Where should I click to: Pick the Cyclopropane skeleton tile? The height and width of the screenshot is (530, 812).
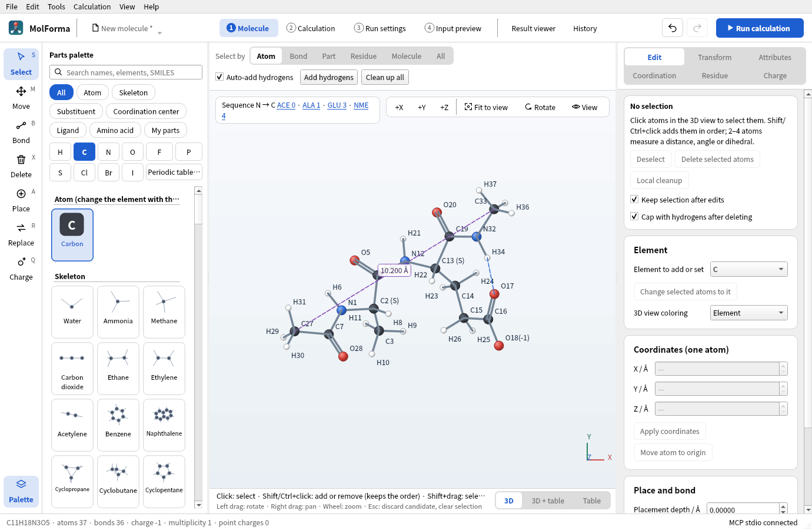72,481
